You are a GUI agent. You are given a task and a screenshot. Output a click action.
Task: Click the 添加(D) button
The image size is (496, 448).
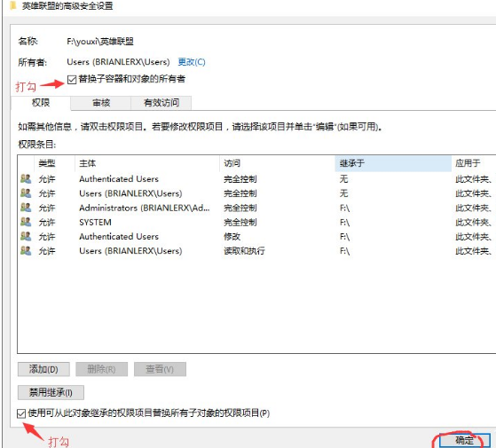(x=43, y=369)
